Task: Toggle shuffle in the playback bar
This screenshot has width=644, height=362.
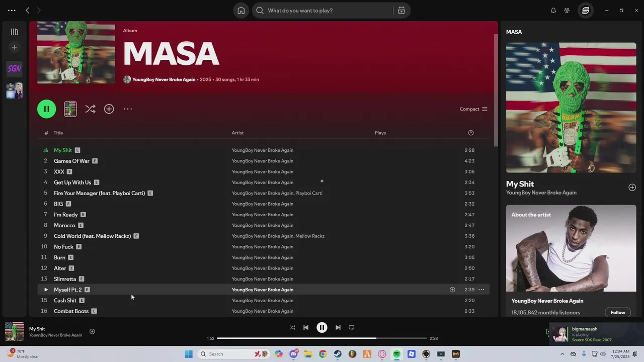Action: click(292, 327)
